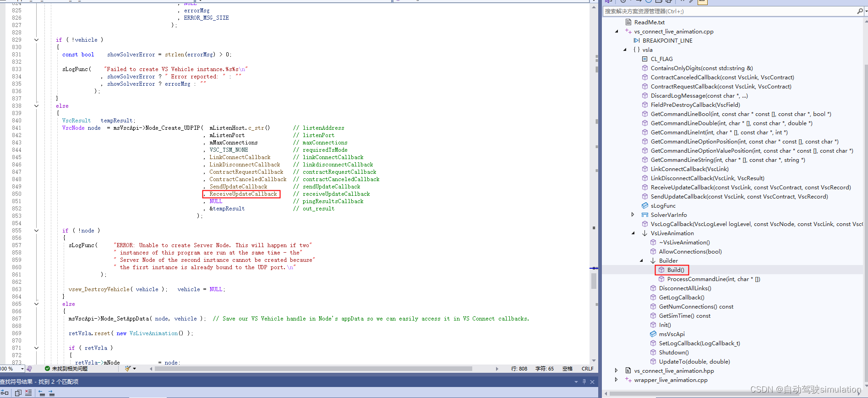
Task: Click the SolverVarInfo struct icon
Action: click(x=645, y=215)
